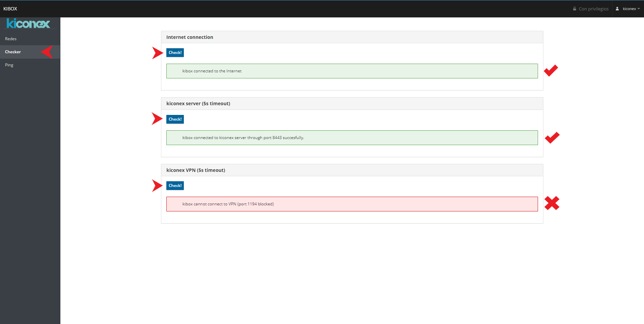Image resolution: width=644 pixels, height=324 pixels.
Task: Click the red checkmark beside kiconex server result
Action: 552,137
